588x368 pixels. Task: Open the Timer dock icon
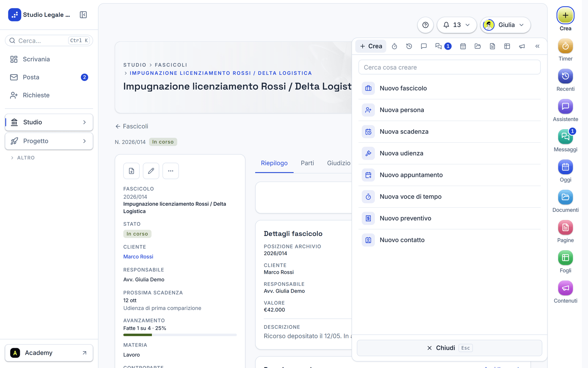[x=565, y=46]
